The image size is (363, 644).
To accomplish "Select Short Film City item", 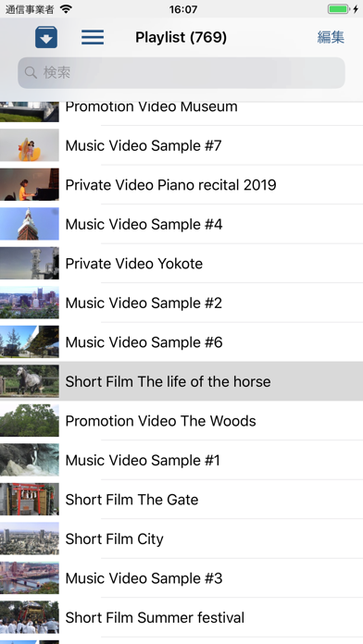I will coord(181,539).
